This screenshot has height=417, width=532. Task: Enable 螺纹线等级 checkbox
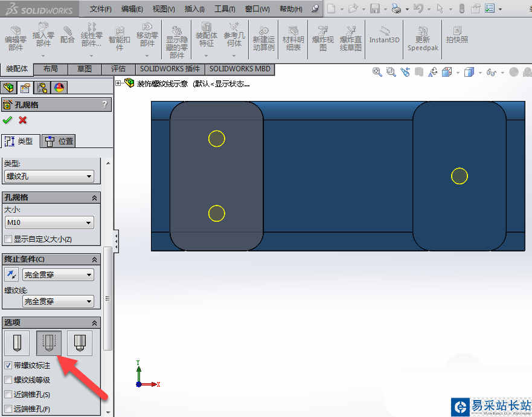pyautogui.click(x=8, y=380)
